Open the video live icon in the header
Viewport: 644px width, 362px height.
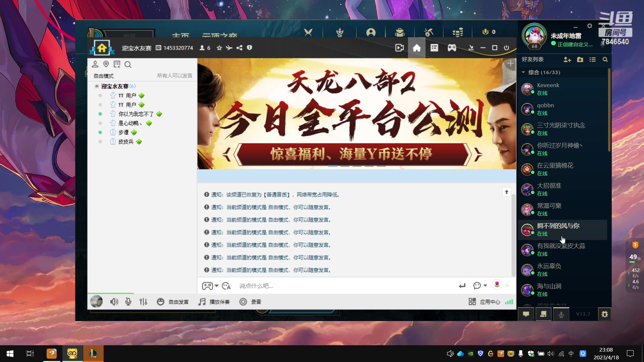(399, 48)
